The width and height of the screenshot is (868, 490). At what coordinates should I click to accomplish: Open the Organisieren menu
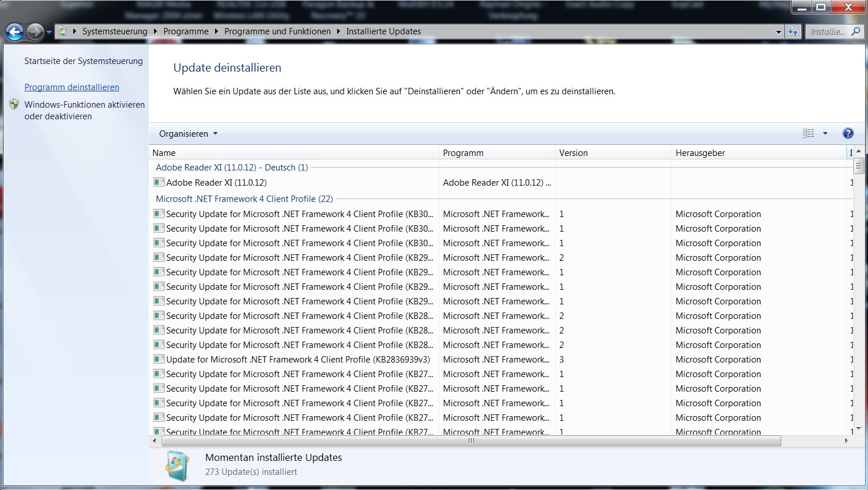[x=188, y=134]
